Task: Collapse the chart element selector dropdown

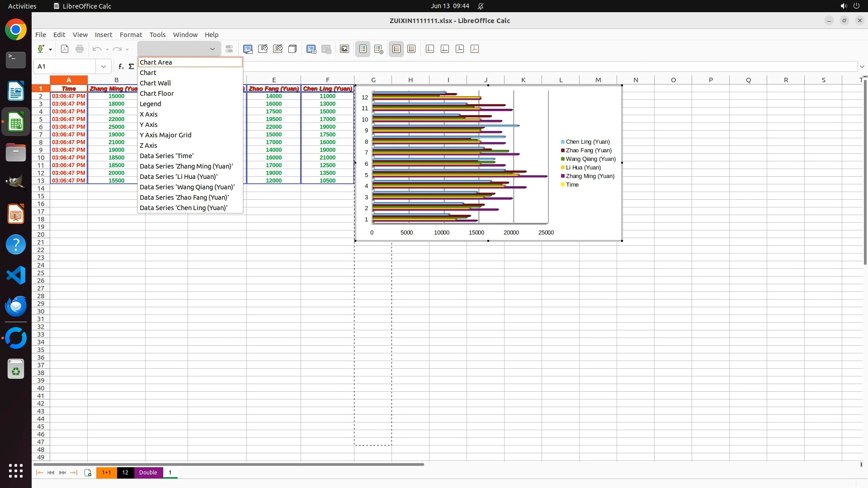Action: [x=212, y=49]
